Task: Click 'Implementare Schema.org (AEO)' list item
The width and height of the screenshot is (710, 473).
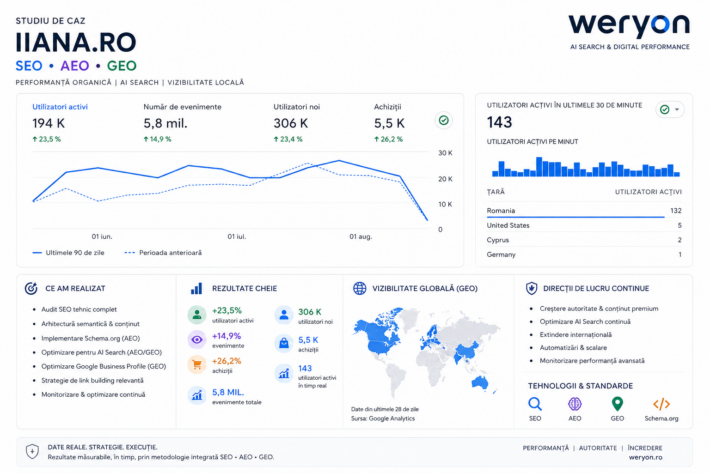Action: pyautogui.click(x=91, y=338)
